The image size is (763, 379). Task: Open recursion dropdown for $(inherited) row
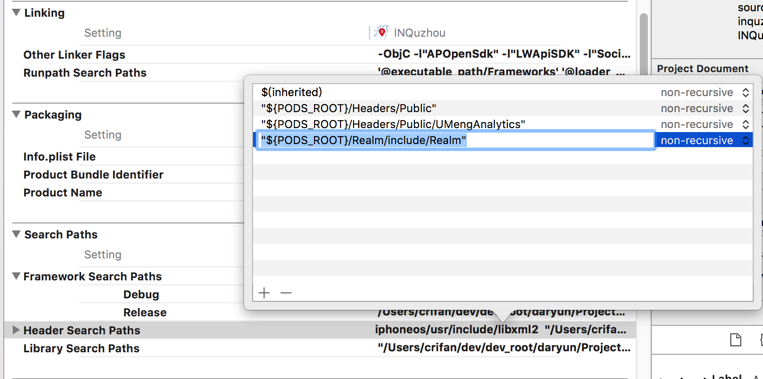(745, 92)
